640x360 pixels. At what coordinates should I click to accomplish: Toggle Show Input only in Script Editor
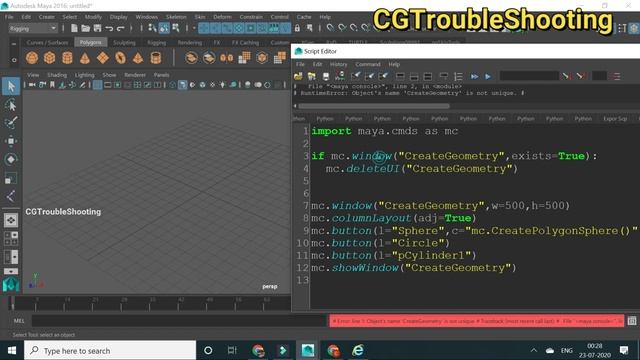(x=414, y=76)
